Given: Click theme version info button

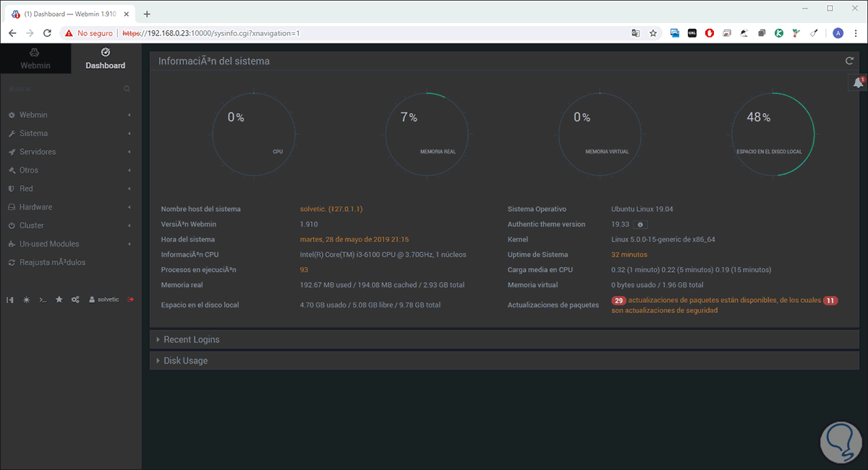Looking at the screenshot, I should [641, 225].
